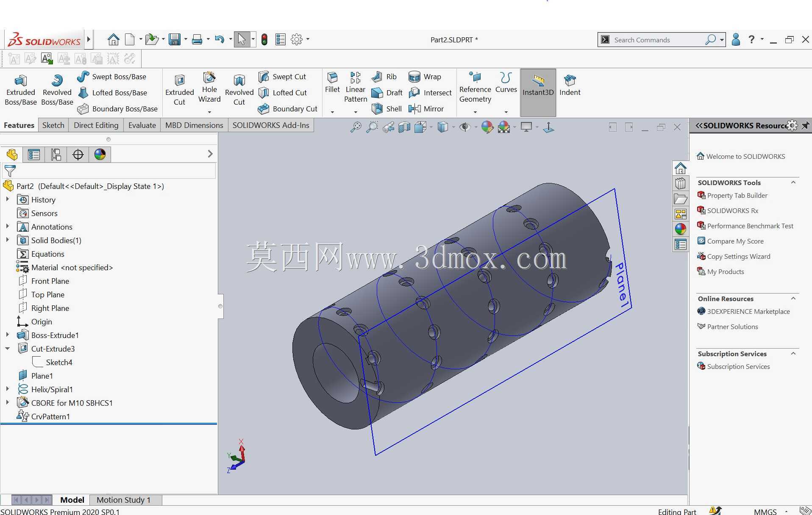Switch to the SOLIDWORKS Add-Ins tab
This screenshot has height=515, width=812.
271,125
